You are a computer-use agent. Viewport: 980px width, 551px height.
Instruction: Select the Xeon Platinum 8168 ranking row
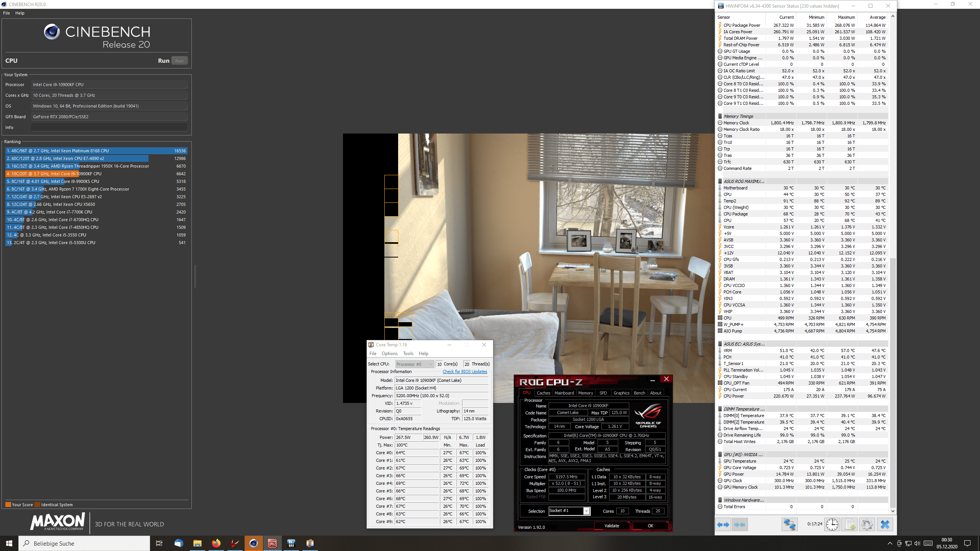(96, 151)
